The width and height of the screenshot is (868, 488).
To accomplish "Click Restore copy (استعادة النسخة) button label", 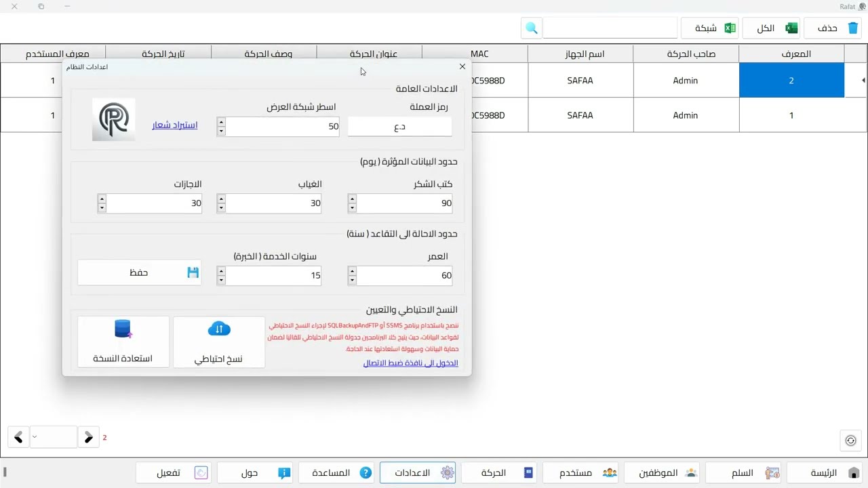I will [123, 358].
